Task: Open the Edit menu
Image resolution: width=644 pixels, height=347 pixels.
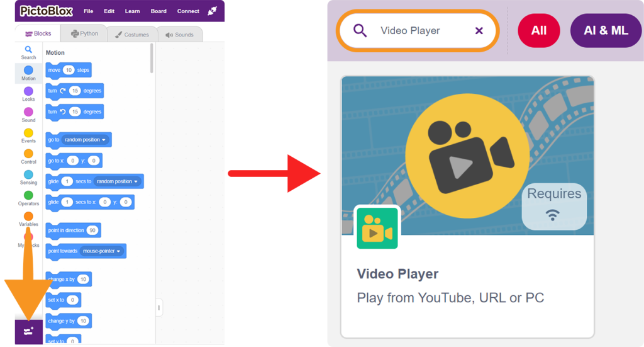Action: (109, 11)
